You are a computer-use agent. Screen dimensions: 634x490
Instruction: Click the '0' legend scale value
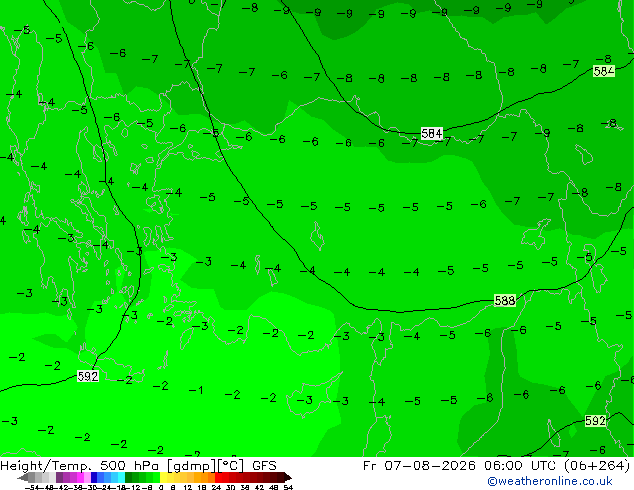coord(161,487)
